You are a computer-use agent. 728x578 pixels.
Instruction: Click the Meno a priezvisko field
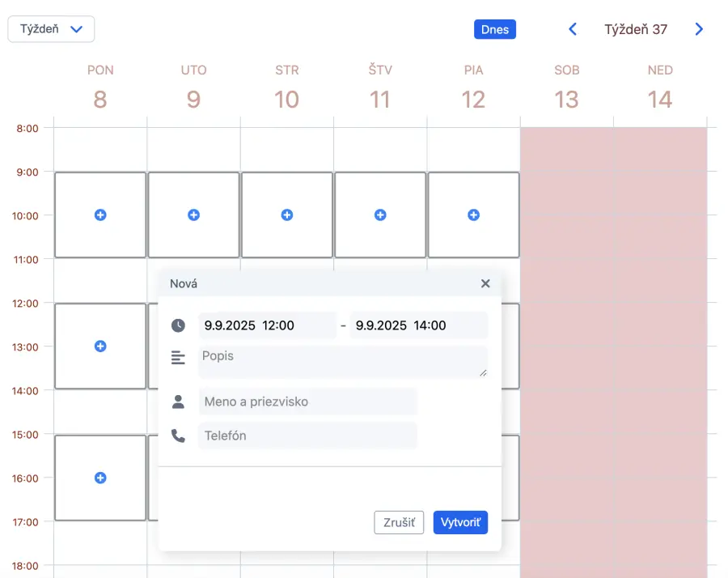307,402
